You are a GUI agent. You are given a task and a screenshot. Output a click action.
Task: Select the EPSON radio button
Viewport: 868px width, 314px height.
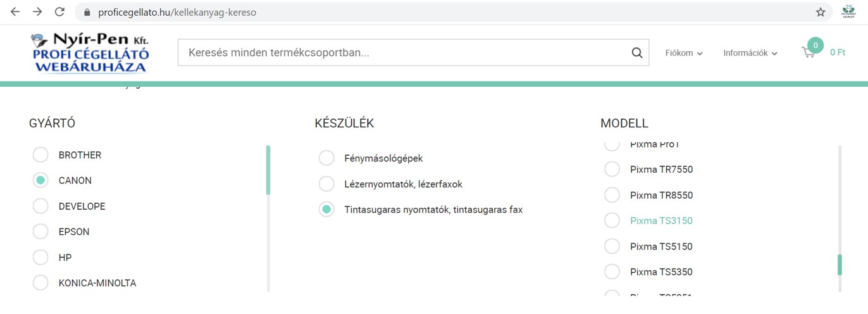pyautogui.click(x=40, y=232)
